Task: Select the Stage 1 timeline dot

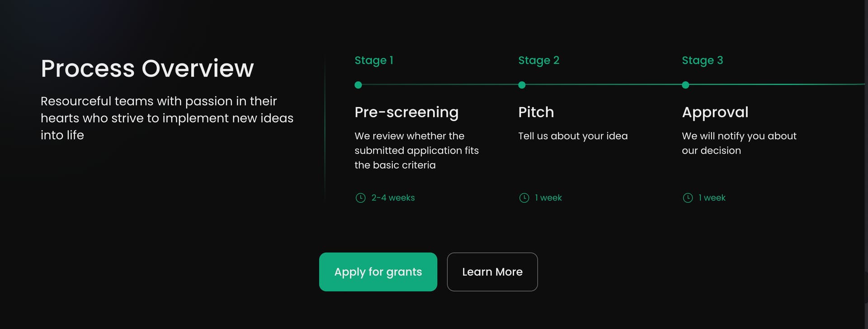Action: (358, 85)
